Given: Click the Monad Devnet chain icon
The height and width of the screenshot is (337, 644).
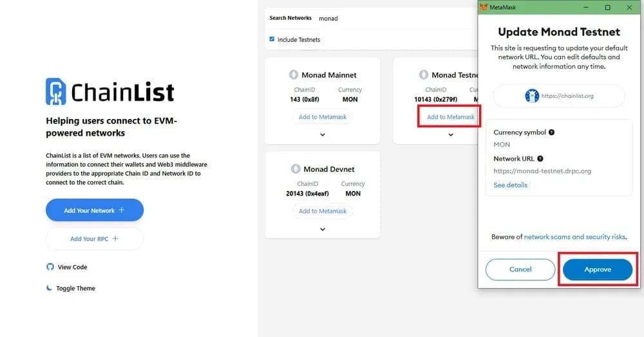Looking at the screenshot, I should [296, 169].
